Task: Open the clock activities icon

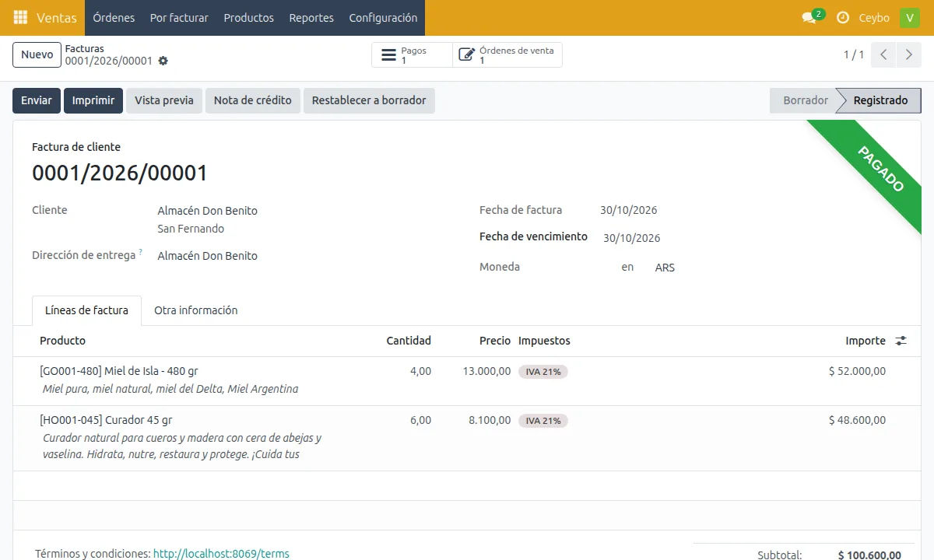Action: click(x=843, y=18)
